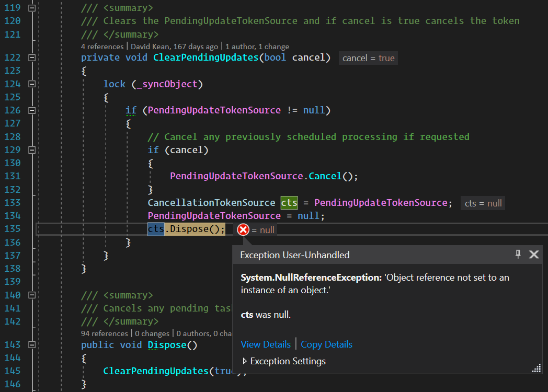Click line number 135 in the margin

click(x=13, y=229)
